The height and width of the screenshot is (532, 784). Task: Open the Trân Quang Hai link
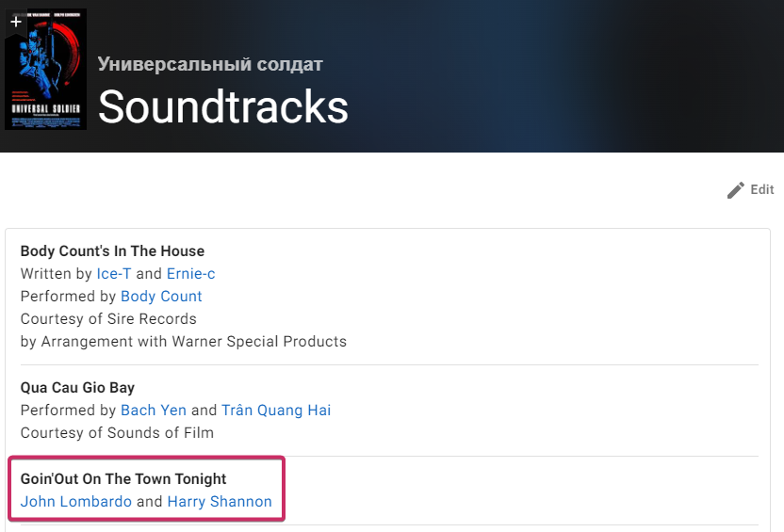click(276, 411)
